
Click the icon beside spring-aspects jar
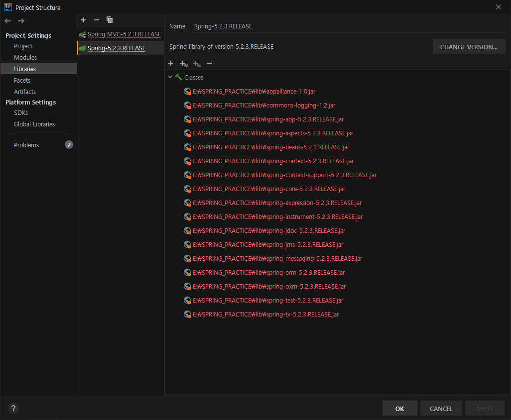tap(187, 133)
